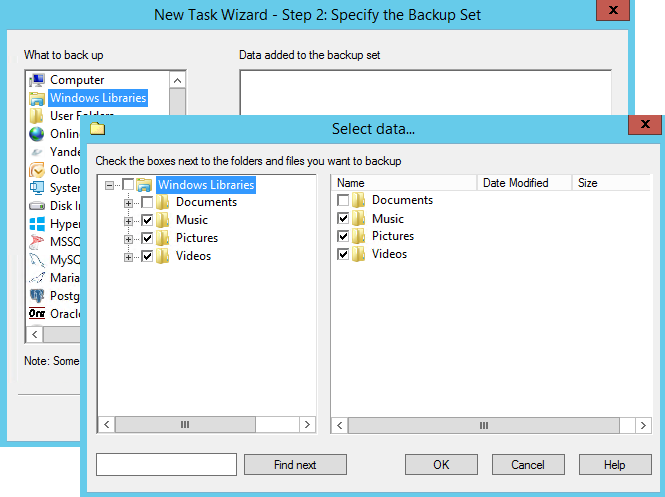Uncheck the Pictures checkbox in Name list
The image size is (665, 497).
343,236
